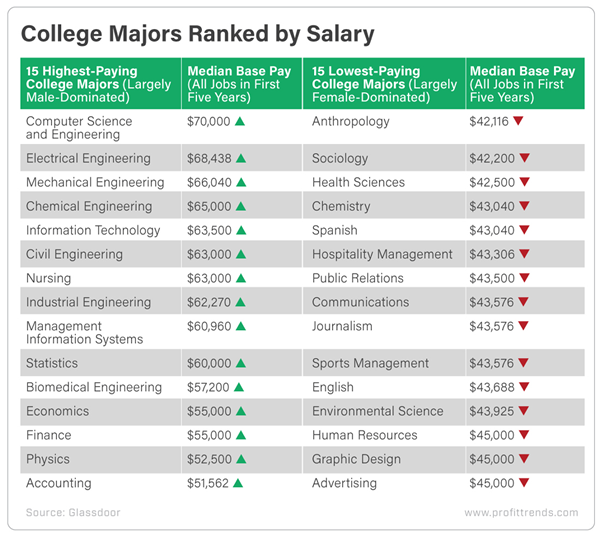
Task: Click the green arrow next to $68,438
Action: point(241,158)
